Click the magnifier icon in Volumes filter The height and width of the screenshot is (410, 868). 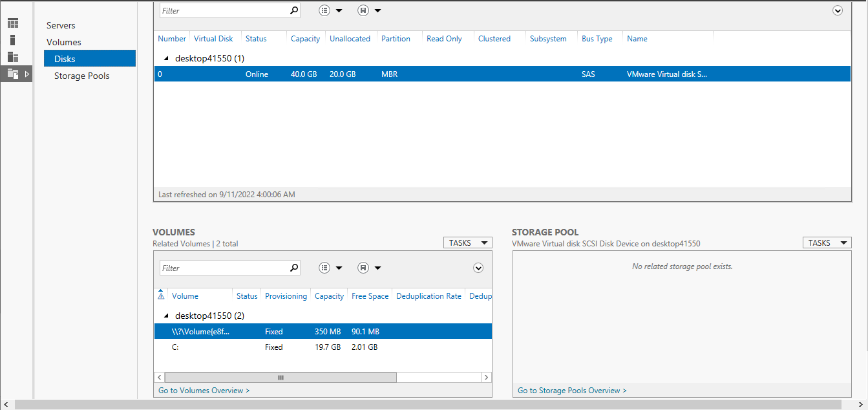[294, 268]
